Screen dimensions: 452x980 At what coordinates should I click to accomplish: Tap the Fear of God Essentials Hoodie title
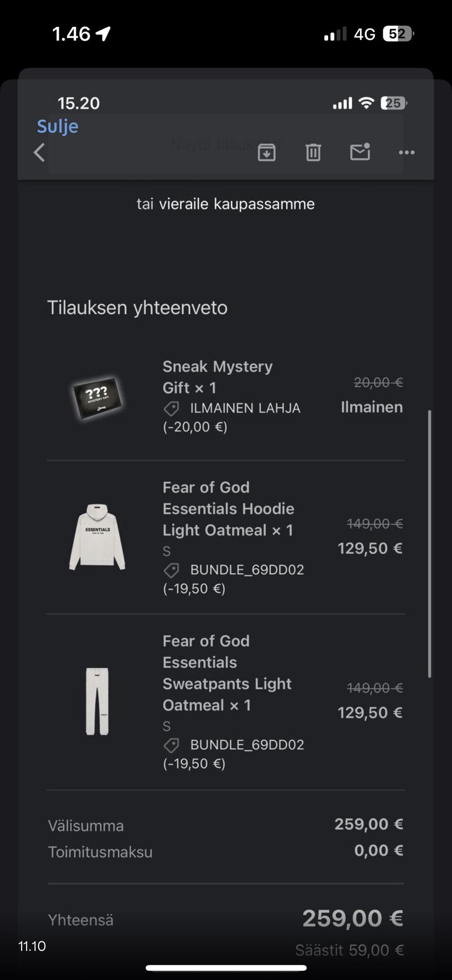pos(228,509)
